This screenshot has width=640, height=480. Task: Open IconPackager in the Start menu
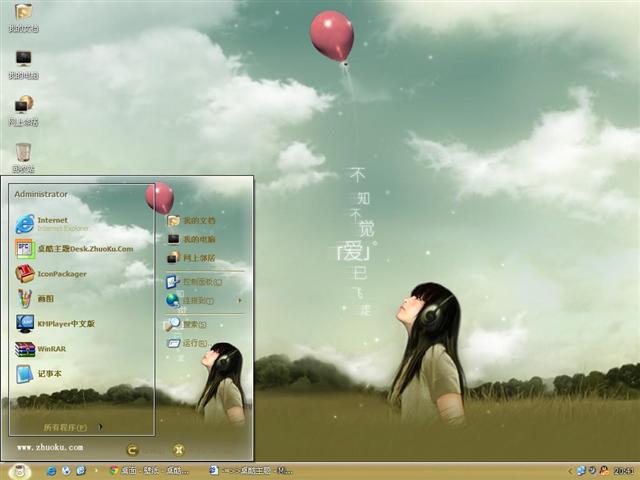click(51, 273)
